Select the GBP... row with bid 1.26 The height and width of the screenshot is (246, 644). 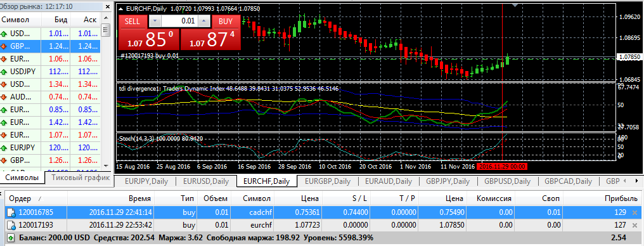click(x=50, y=160)
